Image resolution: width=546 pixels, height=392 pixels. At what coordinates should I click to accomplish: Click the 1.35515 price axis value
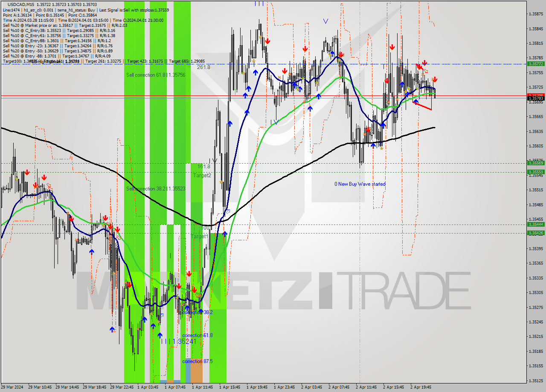pyautogui.click(x=536, y=190)
